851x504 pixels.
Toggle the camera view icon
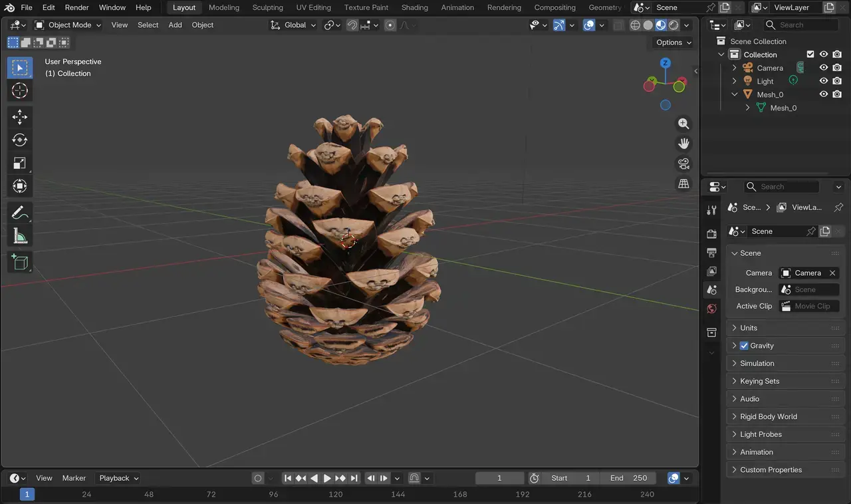click(683, 164)
